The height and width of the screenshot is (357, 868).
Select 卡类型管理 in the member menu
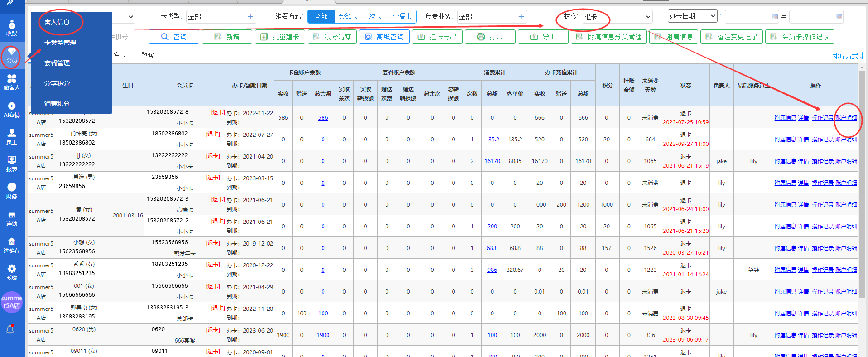click(x=60, y=43)
